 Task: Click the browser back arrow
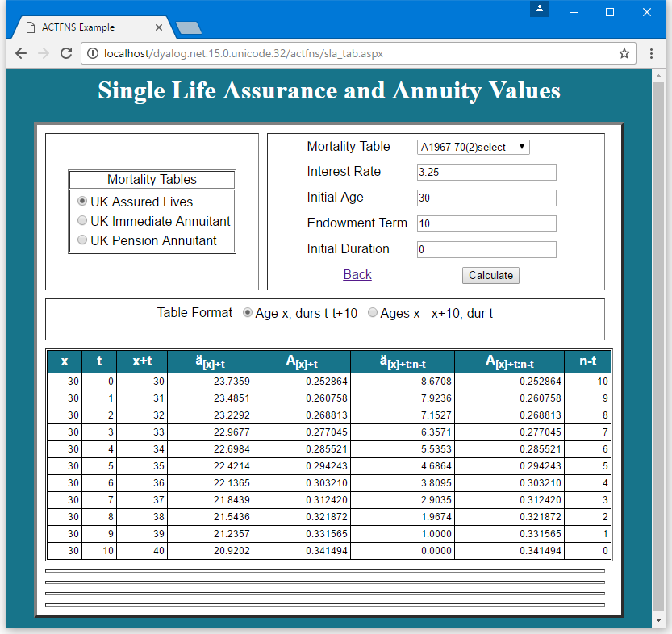21,53
